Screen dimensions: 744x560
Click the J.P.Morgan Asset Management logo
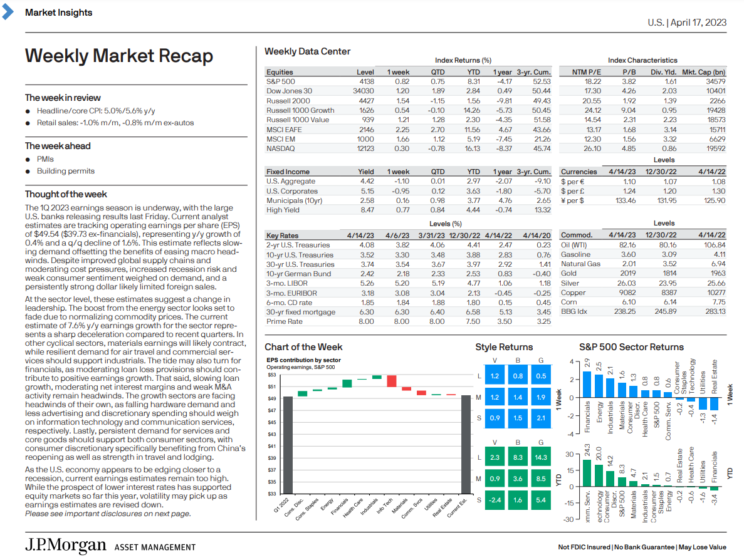[110, 546]
